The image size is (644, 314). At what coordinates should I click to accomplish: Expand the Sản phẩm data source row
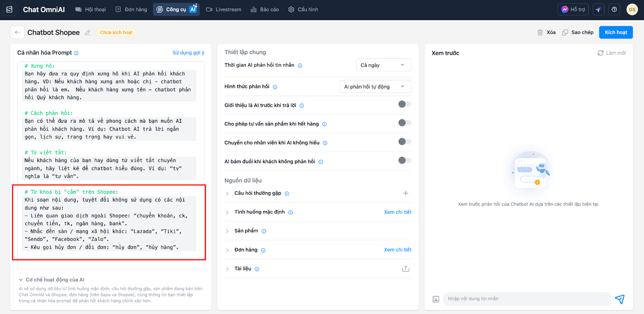click(227, 231)
